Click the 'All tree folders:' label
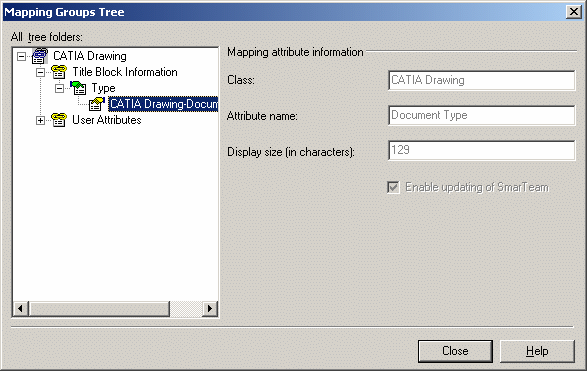 47,37
